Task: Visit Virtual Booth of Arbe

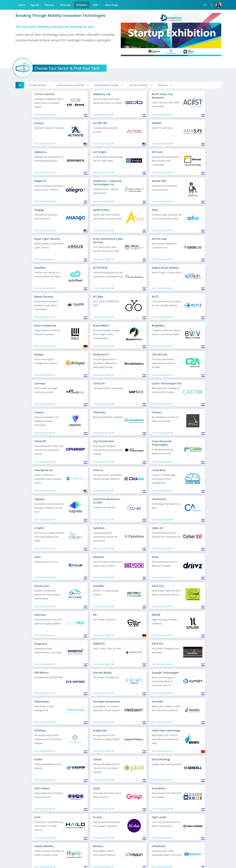Action: (162, 230)
